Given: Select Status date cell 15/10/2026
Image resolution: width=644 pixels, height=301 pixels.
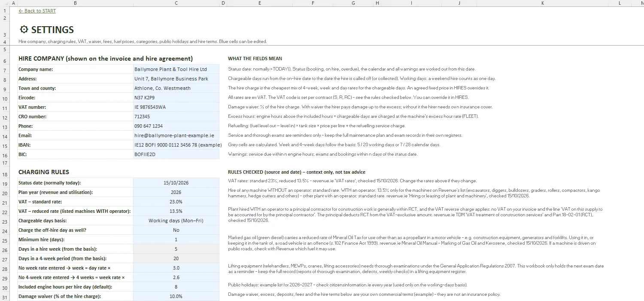Looking at the screenshot, I should [176, 183].
